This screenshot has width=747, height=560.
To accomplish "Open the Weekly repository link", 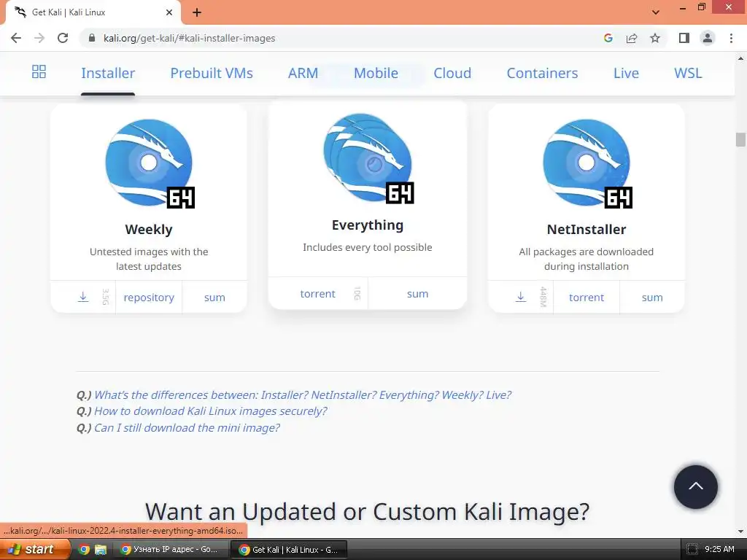I will point(149,297).
